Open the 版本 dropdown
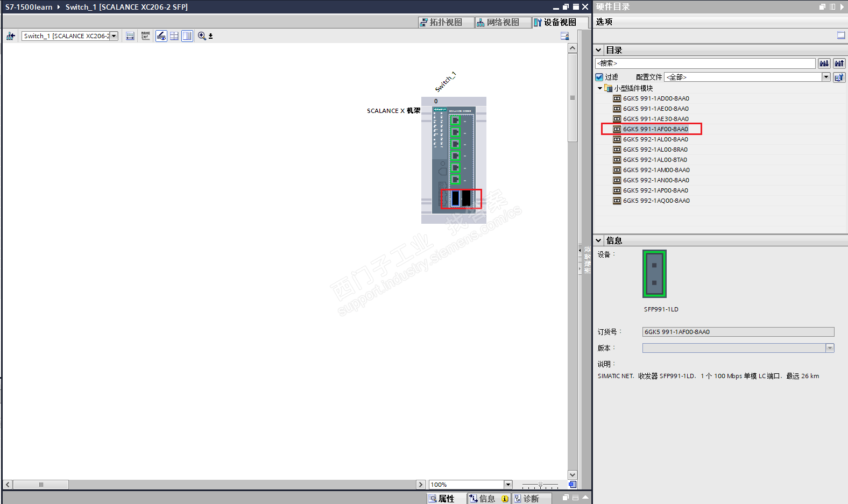The height and width of the screenshot is (504, 848). click(830, 348)
